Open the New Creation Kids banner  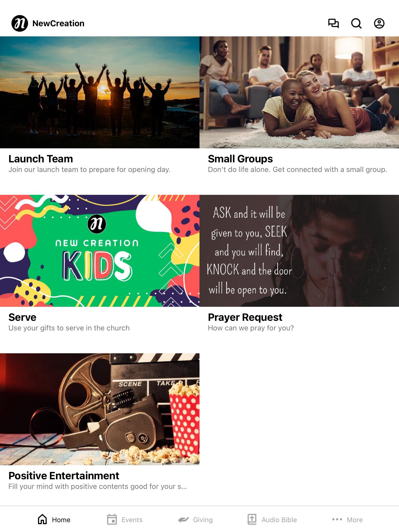click(x=100, y=251)
